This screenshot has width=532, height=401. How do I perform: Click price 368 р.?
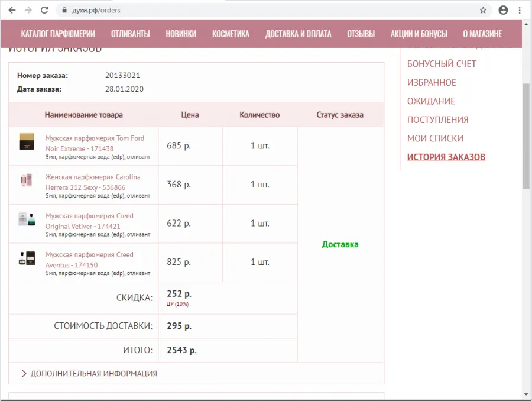click(x=179, y=185)
